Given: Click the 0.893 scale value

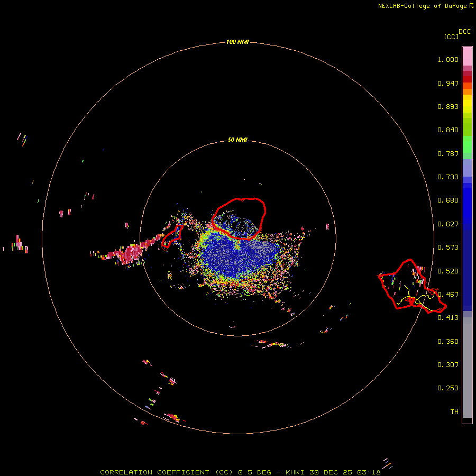Looking at the screenshot, I should (x=448, y=106).
